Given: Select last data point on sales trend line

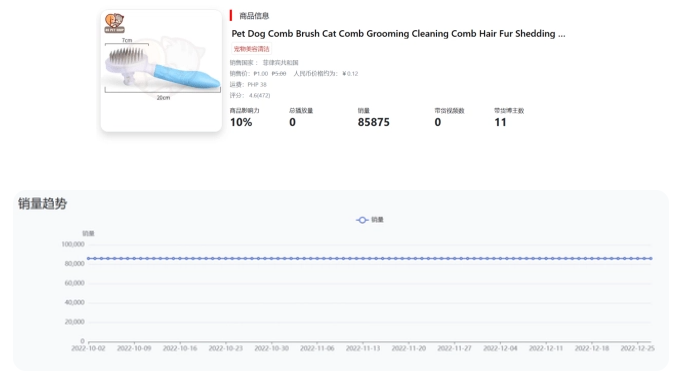Looking at the screenshot, I should click(651, 258).
